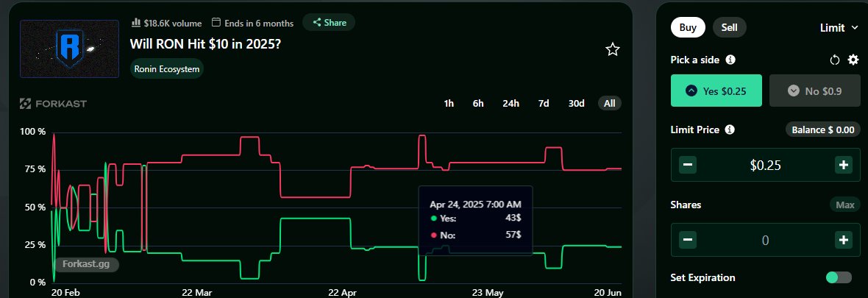
Task: Set chart range to 7d
Action: point(544,104)
